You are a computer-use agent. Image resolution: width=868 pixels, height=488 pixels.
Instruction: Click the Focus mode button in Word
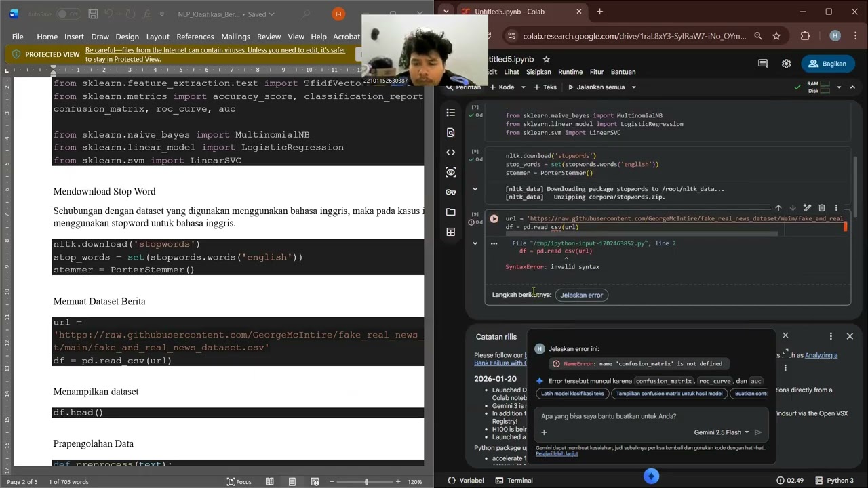tap(239, 481)
